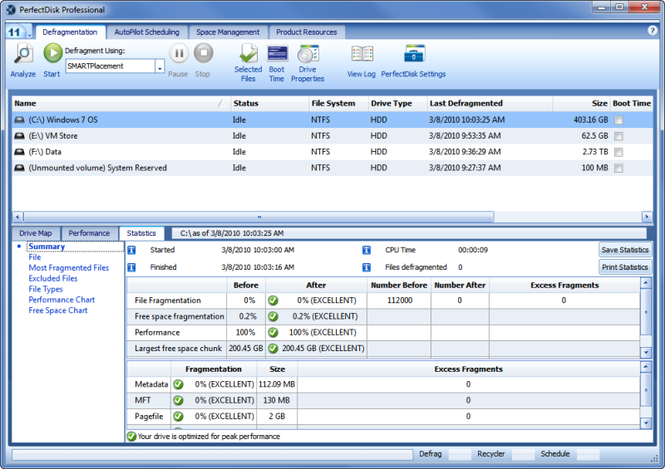This screenshot has height=469, width=665.
Task: Stop the defragmentation pass
Action: [x=204, y=53]
